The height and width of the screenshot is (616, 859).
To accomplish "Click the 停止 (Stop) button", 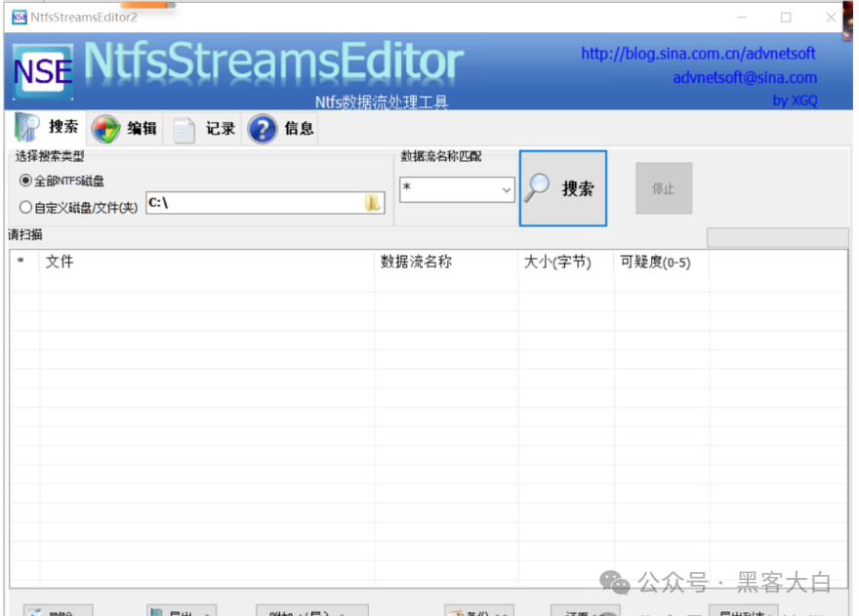I will pyautogui.click(x=664, y=188).
